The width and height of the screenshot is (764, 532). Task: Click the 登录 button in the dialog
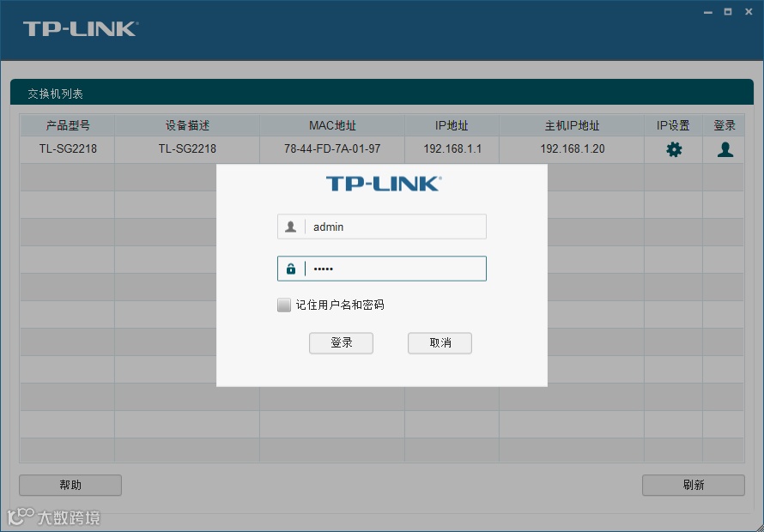coord(341,343)
